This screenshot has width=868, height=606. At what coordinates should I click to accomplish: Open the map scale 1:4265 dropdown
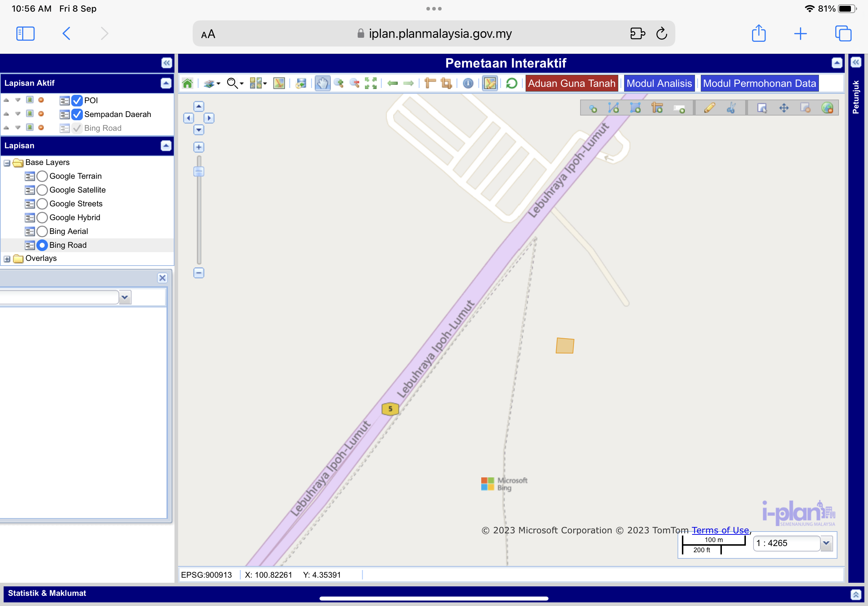(827, 543)
